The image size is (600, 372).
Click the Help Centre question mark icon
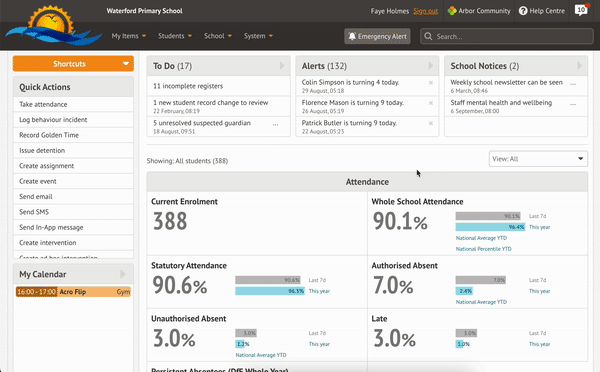[x=523, y=11]
